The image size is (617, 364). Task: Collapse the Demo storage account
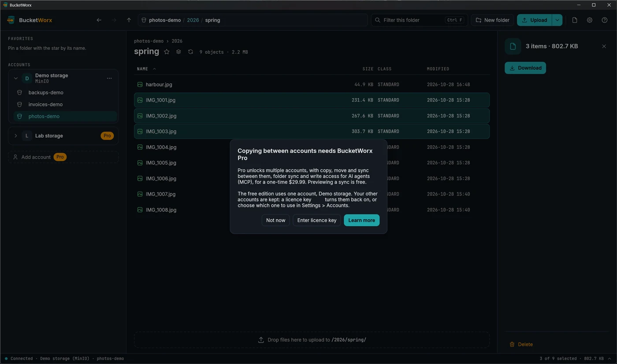pyautogui.click(x=16, y=78)
